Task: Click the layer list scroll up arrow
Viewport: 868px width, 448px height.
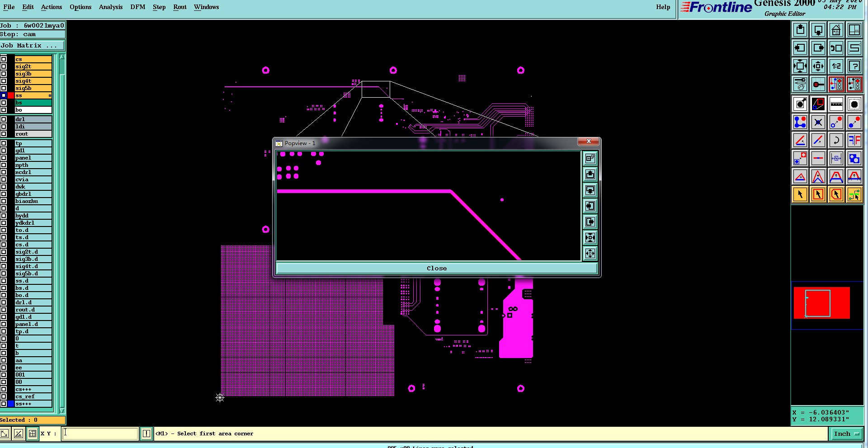Action: (x=62, y=57)
